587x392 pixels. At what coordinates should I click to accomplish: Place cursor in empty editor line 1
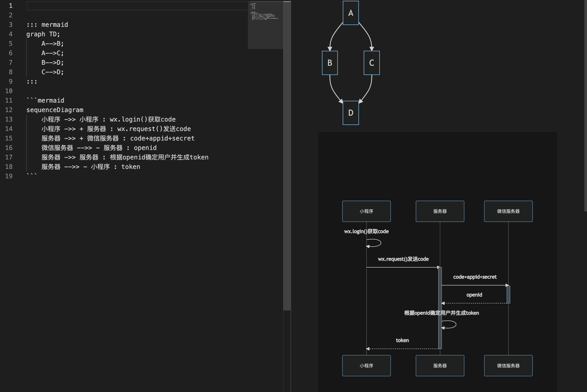coord(137,6)
